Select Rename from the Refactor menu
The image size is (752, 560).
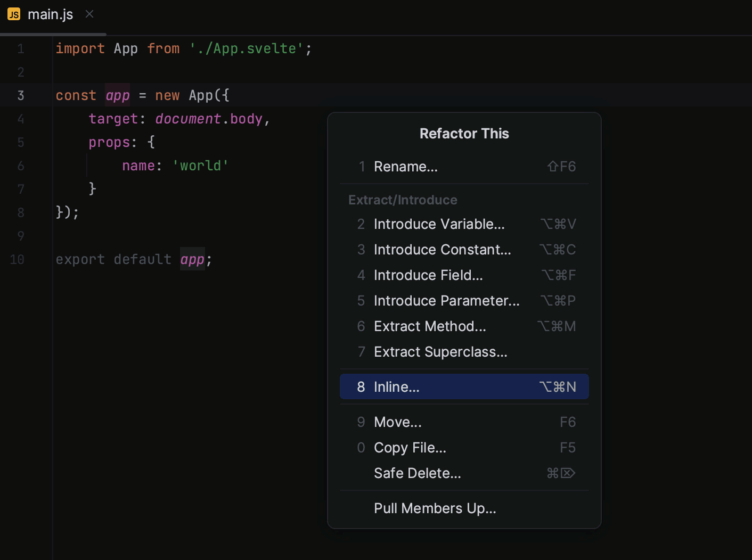point(405,167)
